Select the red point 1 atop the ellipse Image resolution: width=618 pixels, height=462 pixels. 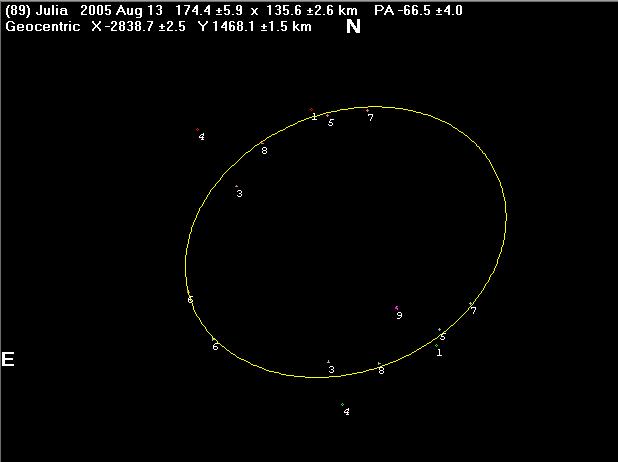311,110
